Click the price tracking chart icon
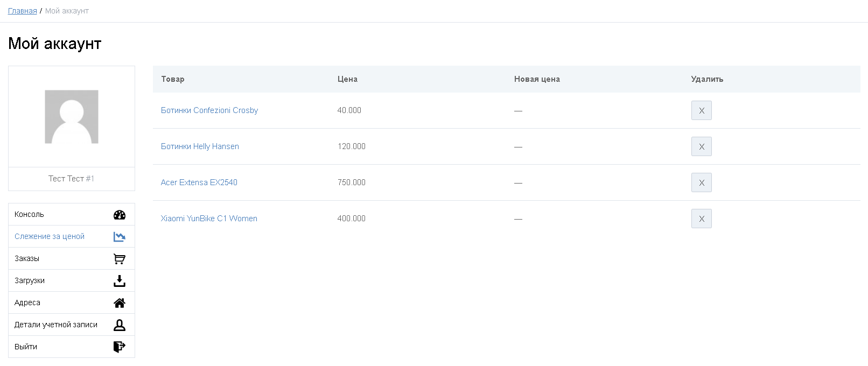Screen dimensions: 868x366 point(120,237)
